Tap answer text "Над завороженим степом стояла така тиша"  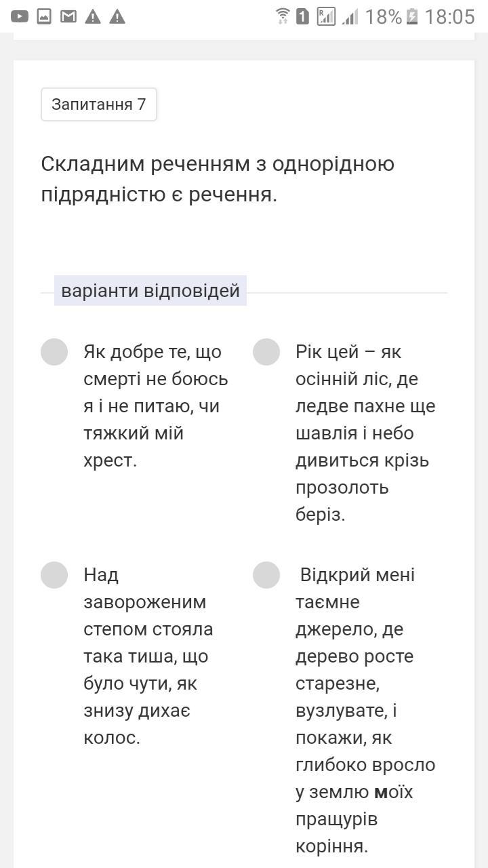coord(149,656)
